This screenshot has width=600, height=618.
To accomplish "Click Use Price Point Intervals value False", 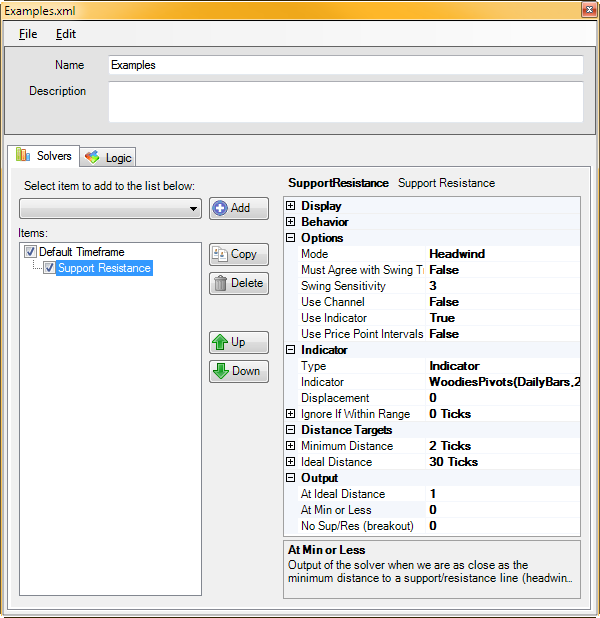I will coord(444,334).
